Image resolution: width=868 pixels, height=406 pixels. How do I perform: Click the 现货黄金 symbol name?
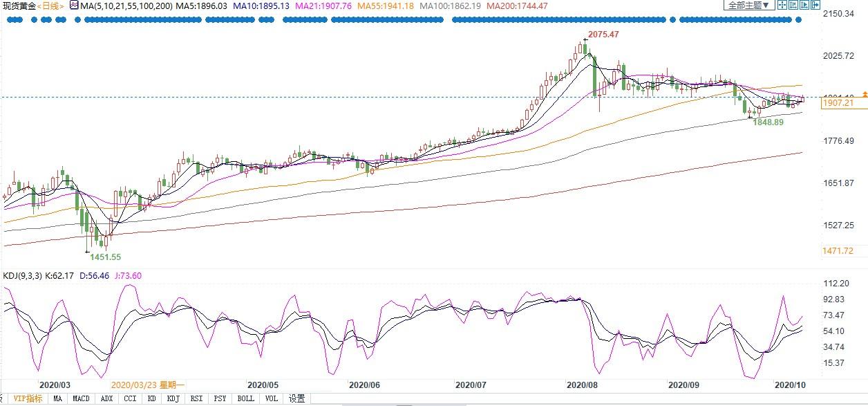point(17,6)
